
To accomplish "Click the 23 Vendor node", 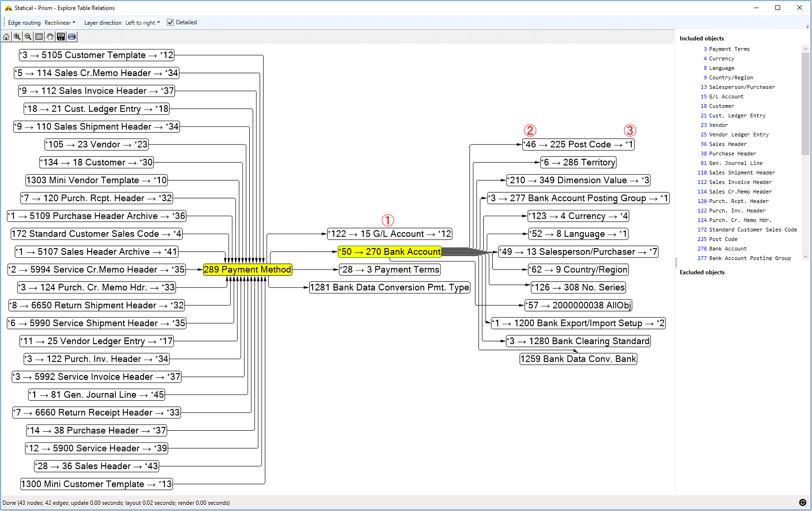I will (x=97, y=145).
